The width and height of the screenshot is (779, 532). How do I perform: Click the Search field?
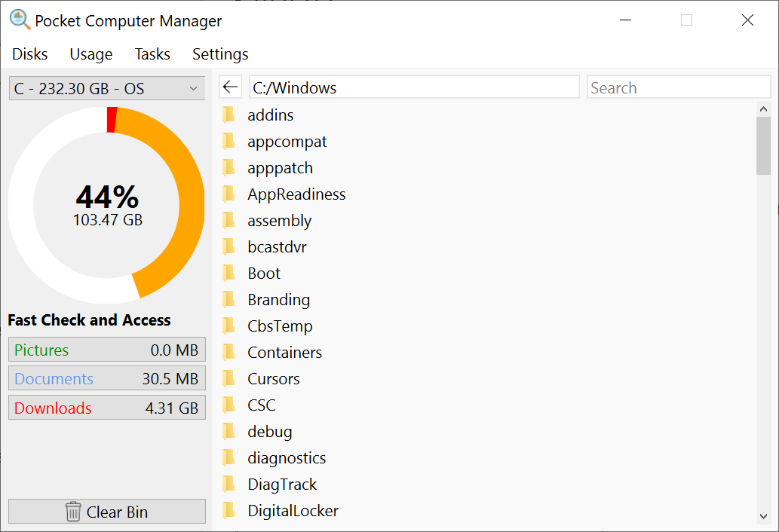679,87
